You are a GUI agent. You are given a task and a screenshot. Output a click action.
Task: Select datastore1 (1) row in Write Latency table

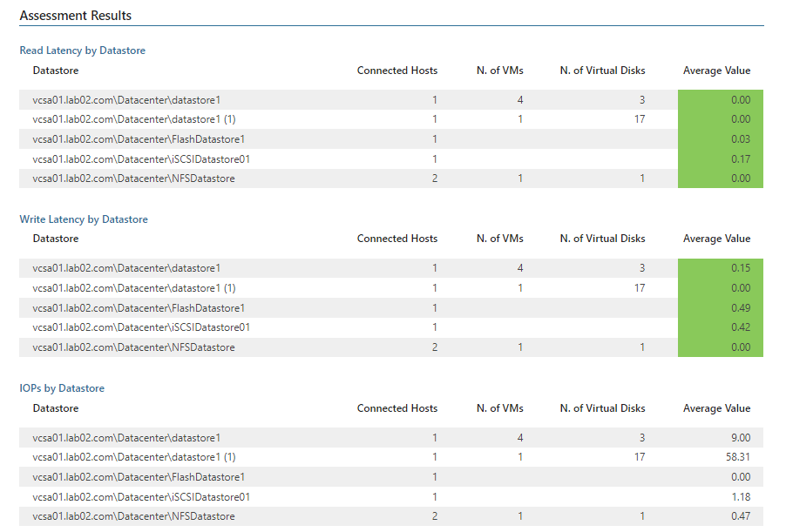(391, 288)
